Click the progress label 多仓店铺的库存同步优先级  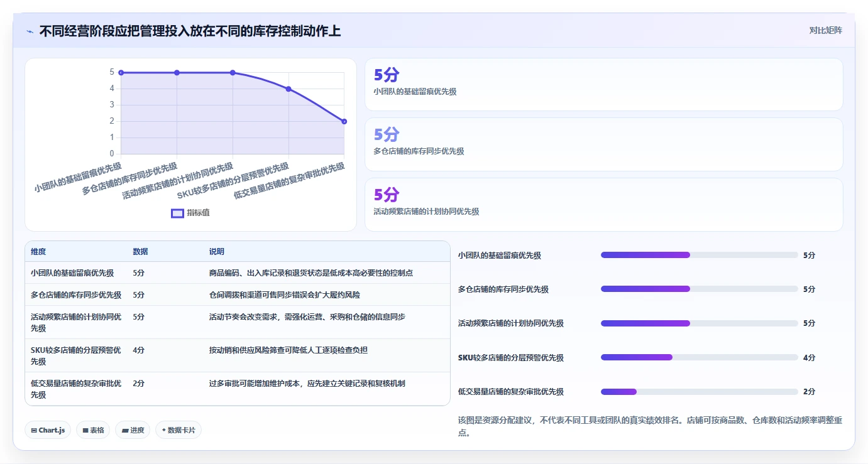pyautogui.click(x=503, y=289)
